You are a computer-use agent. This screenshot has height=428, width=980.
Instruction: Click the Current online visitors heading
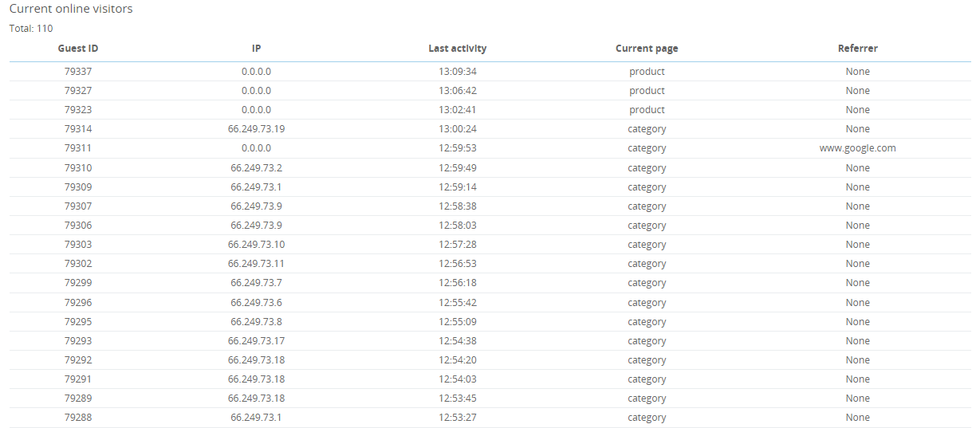[71, 10]
